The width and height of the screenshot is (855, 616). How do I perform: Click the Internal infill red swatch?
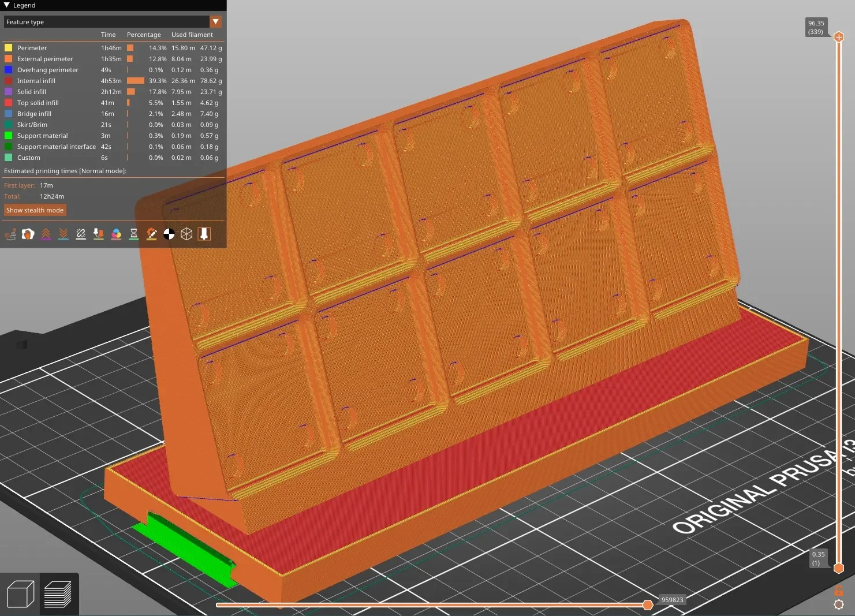click(x=8, y=81)
